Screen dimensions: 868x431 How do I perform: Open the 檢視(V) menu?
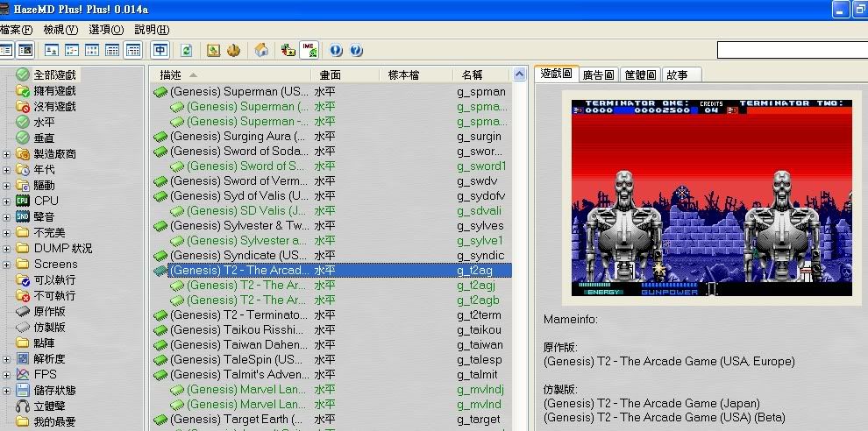coord(60,30)
